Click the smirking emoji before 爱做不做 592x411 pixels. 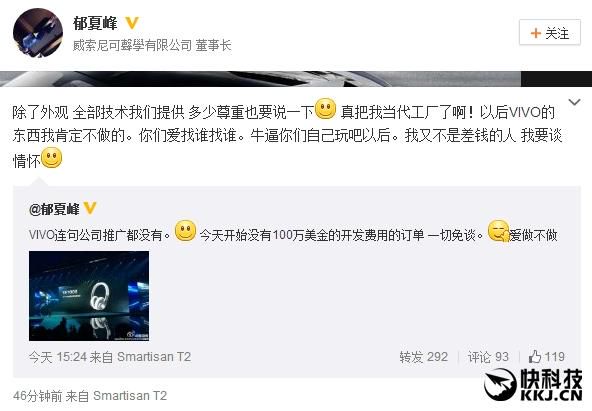(498, 231)
